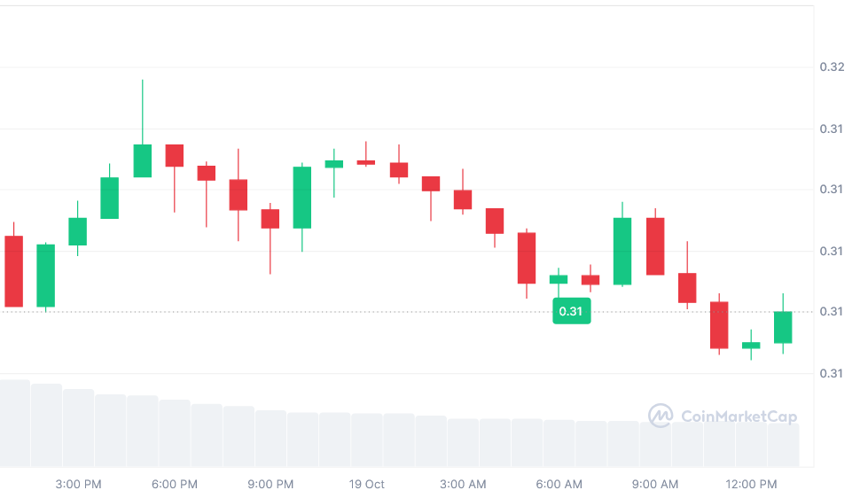868x498 pixels.
Task: Click the green candle with the tallest upper wick
Action: point(142,160)
